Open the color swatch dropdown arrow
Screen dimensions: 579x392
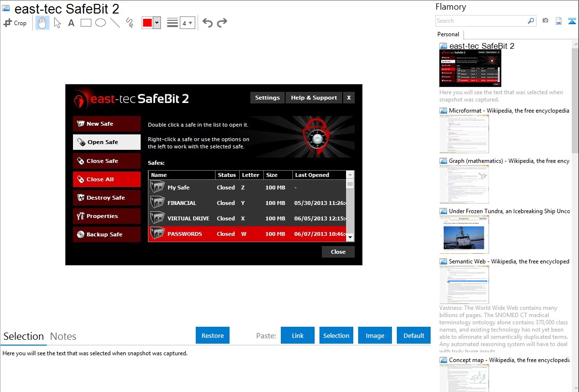157,23
